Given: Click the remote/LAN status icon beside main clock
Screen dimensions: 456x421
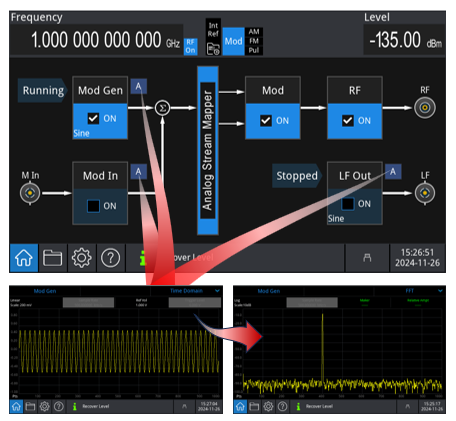Looking at the screenshot, I should (367, 258).
